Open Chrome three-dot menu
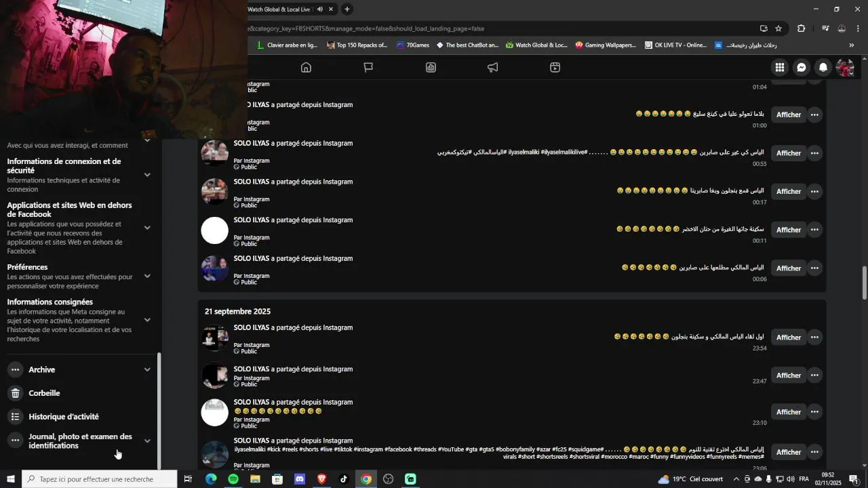This screenshot has height=488, width=868. pyautogui.click(x=858, y=28)
